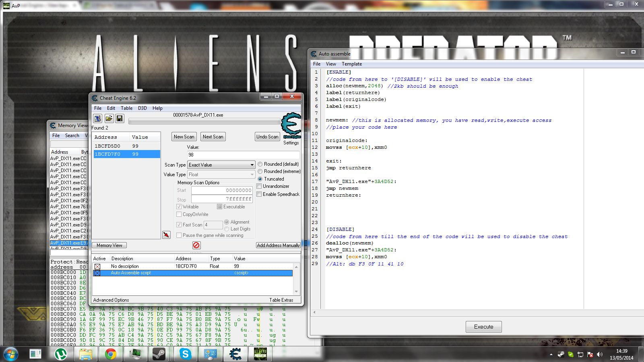Click horizontal scrollbar left arrow in Auto assemble
Image resolution: width=644 pixels, height=362 pixels.
click(x=314, y=312)
